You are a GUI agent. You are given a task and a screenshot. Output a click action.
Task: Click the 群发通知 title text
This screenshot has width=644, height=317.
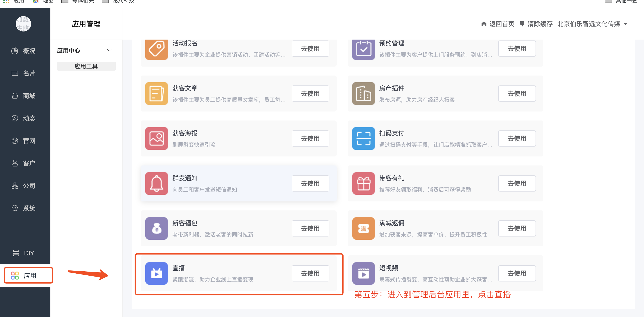(x=185, y=178)
